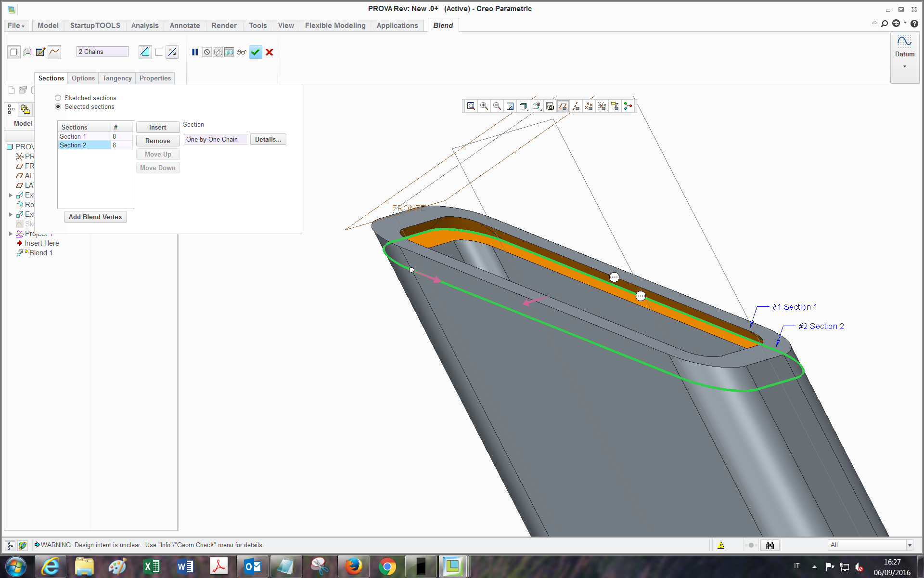Open the folder browser icon in left panel

pyautogui.click(x=25, y=109)
